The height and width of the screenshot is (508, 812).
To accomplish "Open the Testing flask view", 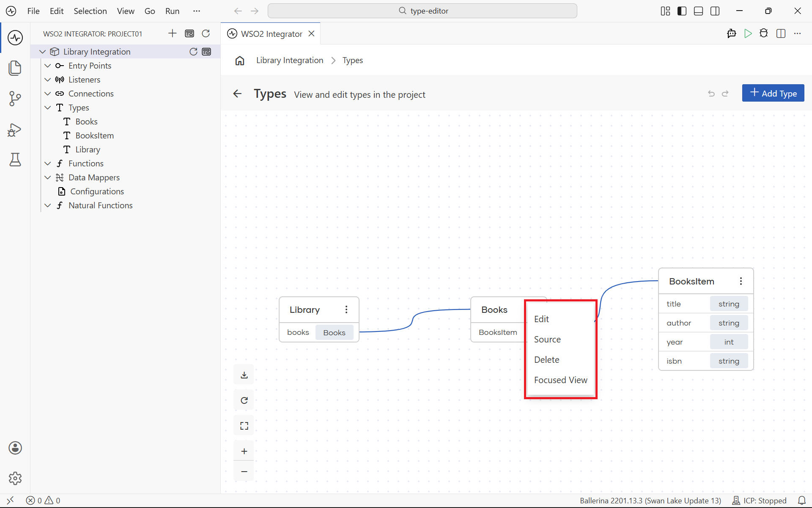I will tap(15, 160).
